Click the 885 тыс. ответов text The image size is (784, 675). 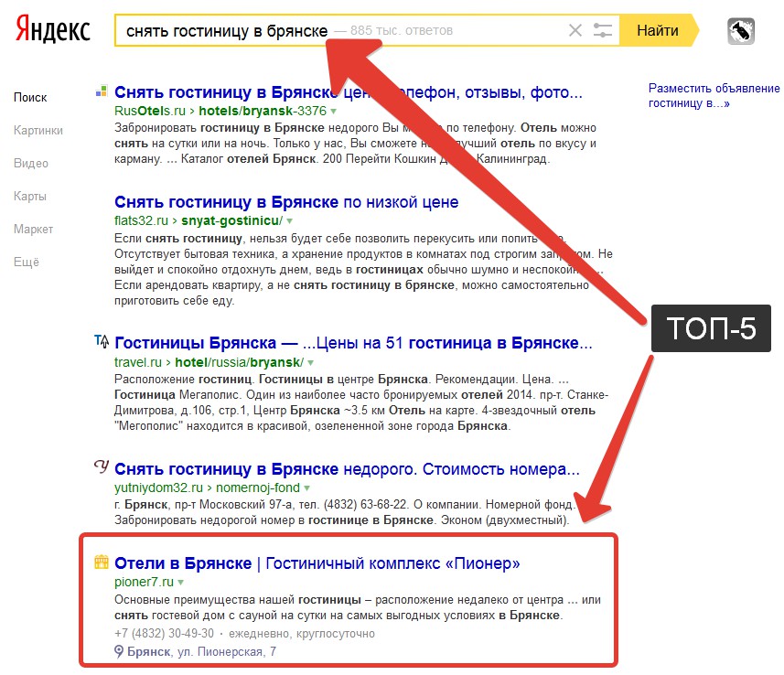pos(402,30)
